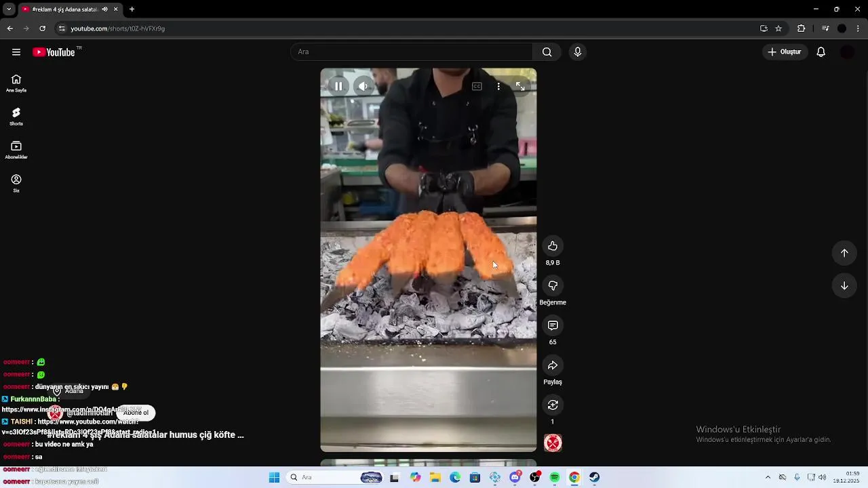Open Shorts from the sidebar
The image size is (868, 488).
point(16,117)
